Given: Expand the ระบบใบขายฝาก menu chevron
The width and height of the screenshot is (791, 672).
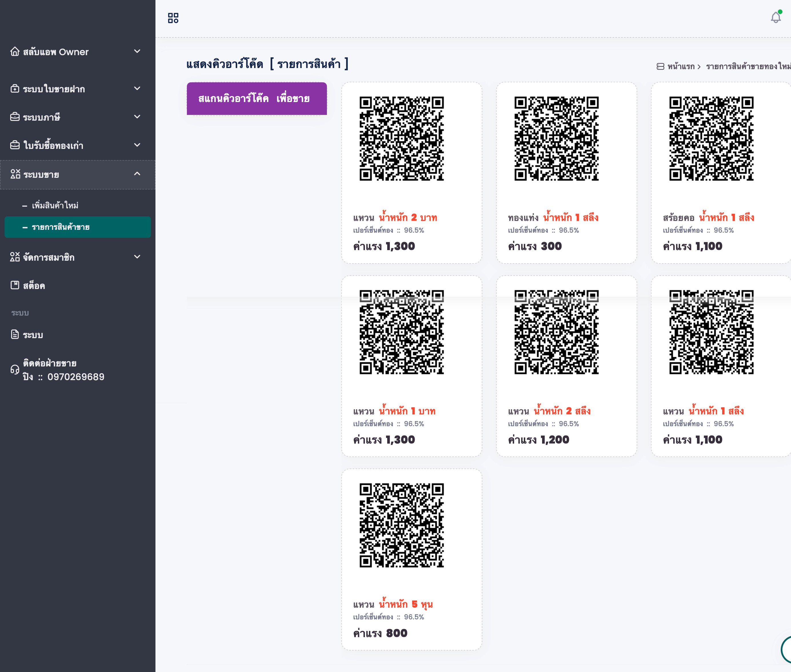Looking at the screenshot, I should (137, 88).
